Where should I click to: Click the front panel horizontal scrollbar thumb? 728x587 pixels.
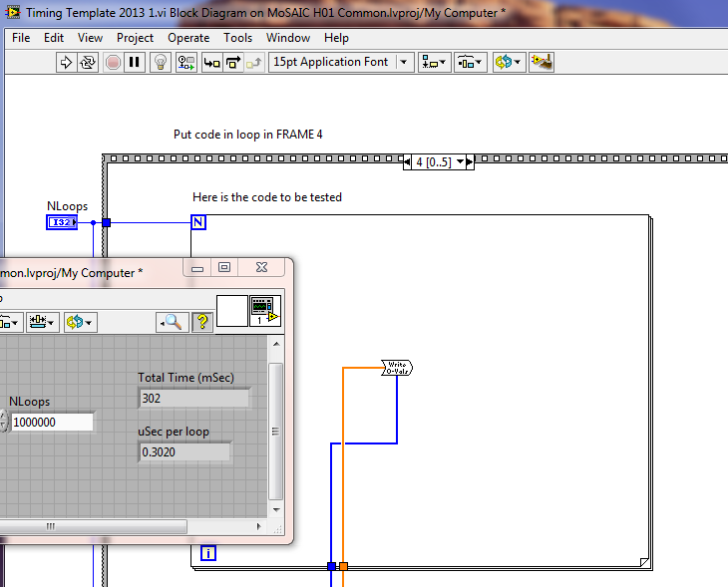(x=93, y=526)
